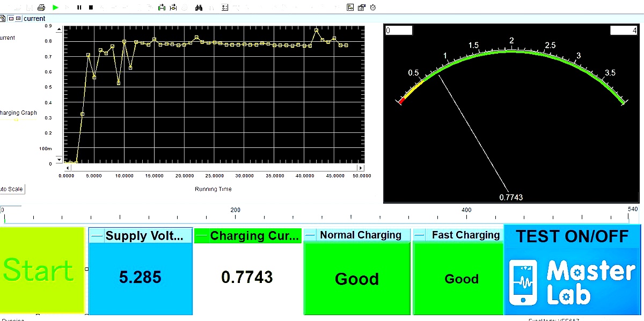644x321 pixels.
Task: Toggle Auto Scale for the charging graph
Action: (12, 189)
